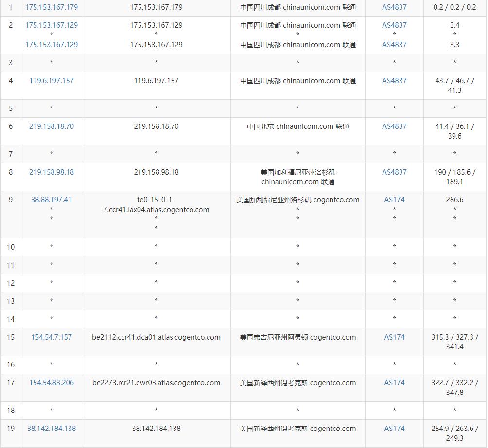Click the latency value 3.4 in hop 2
Image resolution: width=488 pixels, height=448 pixels.
pos(454,25)
